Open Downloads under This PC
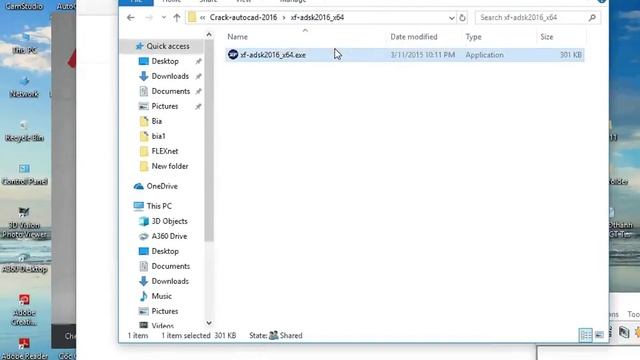The width and height of the screenshot is (640, 360). pos(170,281)
